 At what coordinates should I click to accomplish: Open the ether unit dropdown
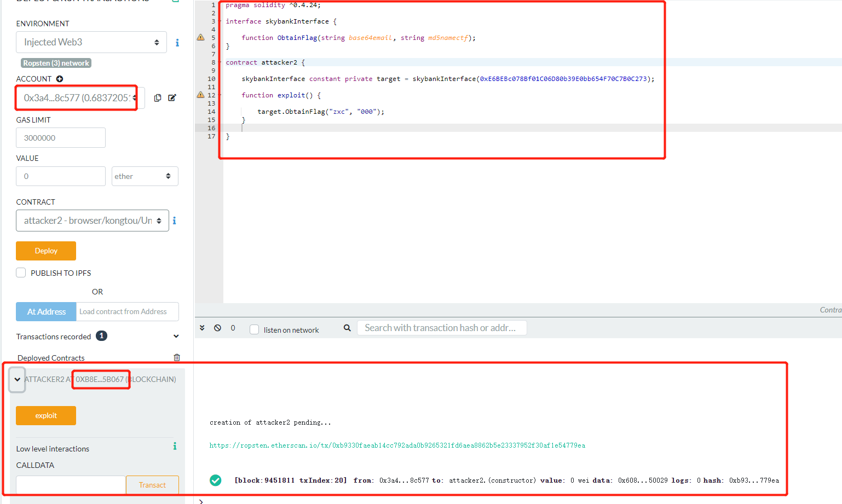pos(145,176)
